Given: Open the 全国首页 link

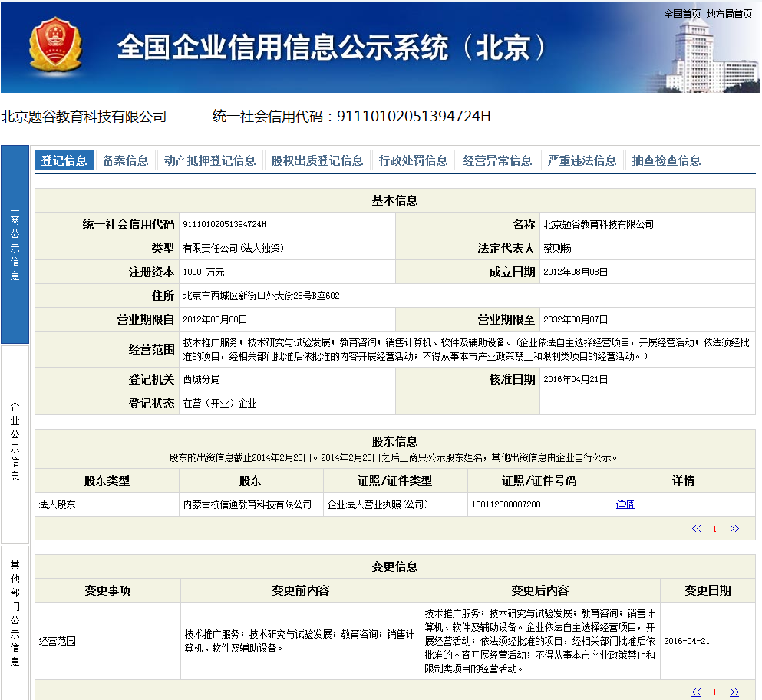Looking at the screenshot, I should [682, 14].
